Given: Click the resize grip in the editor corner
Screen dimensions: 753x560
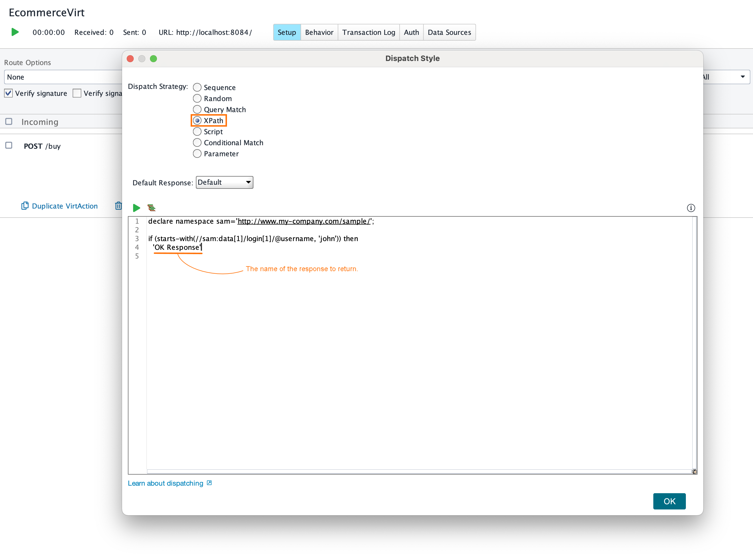Looking at the screenshot, I should click(694, 471).
